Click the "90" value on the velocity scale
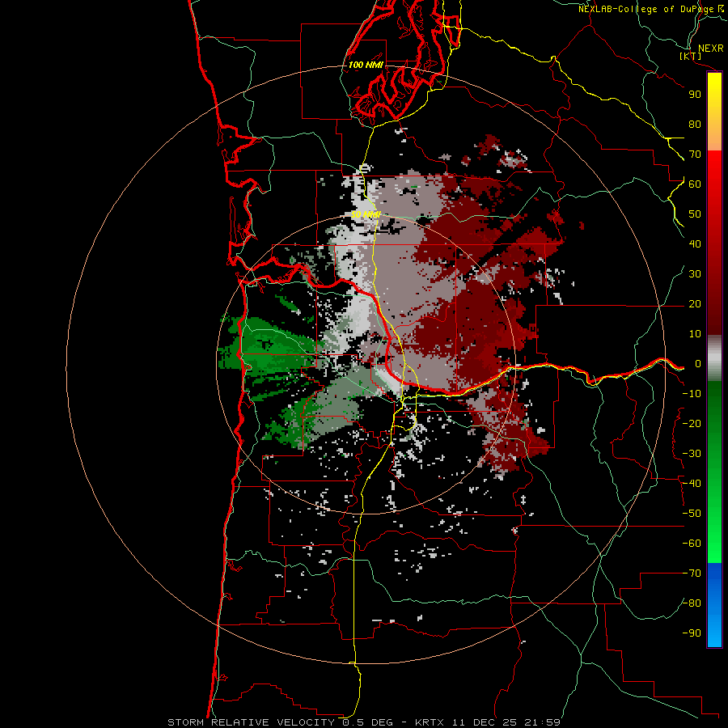This screenshot has height=728, width=728. tap(695, 95)
